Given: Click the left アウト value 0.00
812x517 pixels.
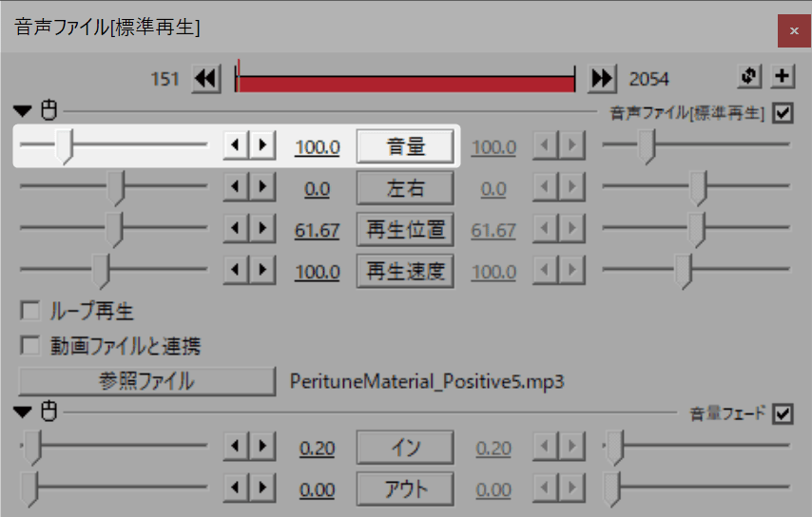Looking at the screenshot, I should [x=318, y=489].
